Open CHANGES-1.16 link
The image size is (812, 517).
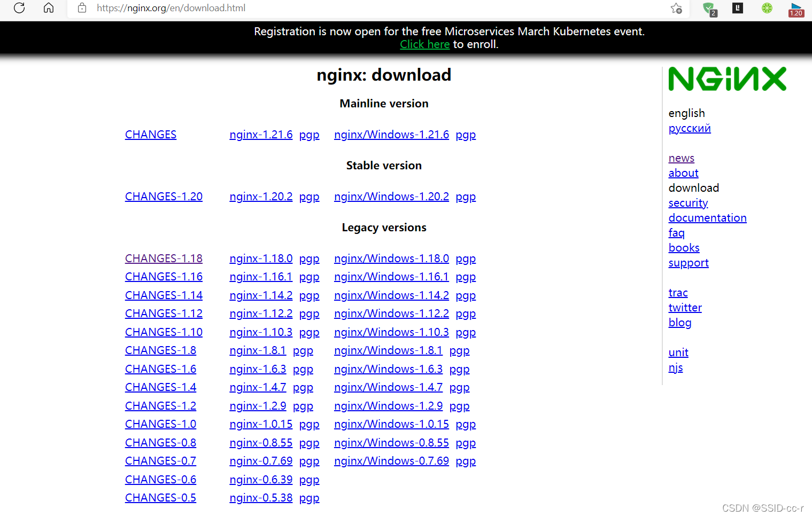(164, 277)
